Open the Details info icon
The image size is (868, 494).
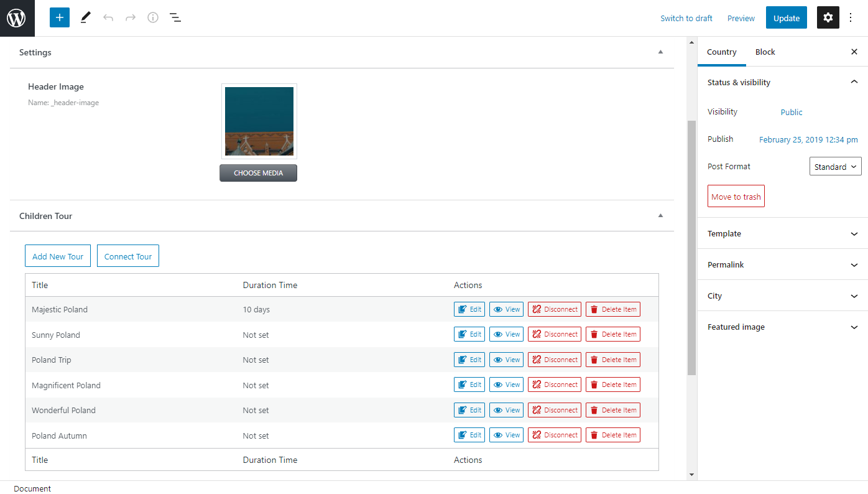click(x=153, y=18)
